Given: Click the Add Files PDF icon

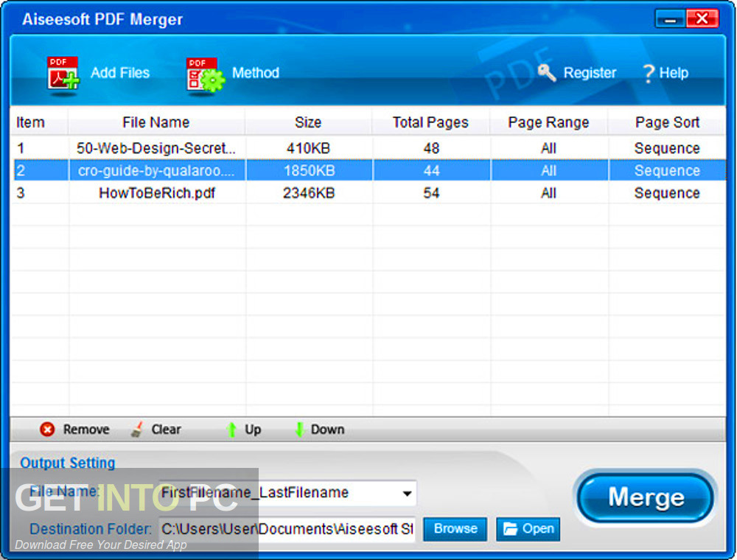Looking at the screenshot, I should click(x=63, y=74).
